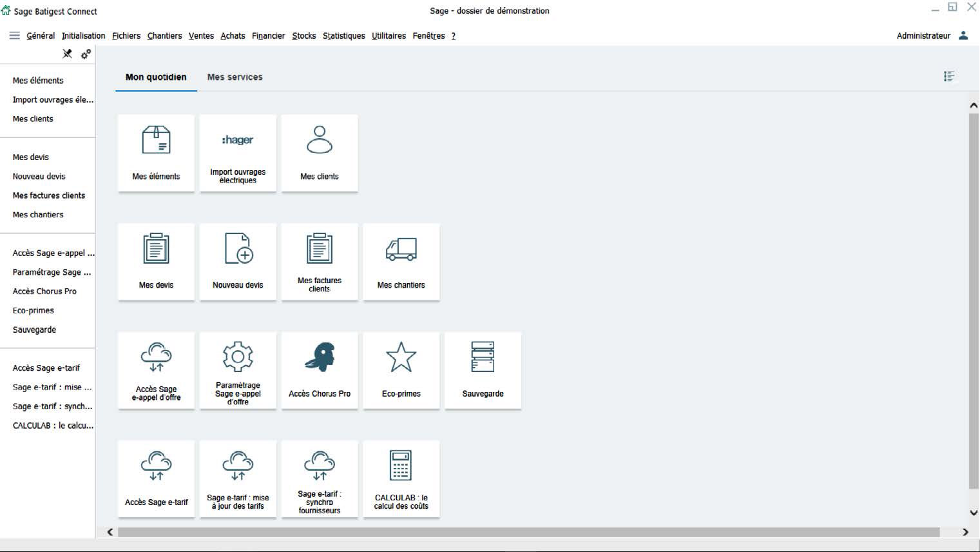This screenshot has height=552, width=980.
Task: Open the Sauvegarde server tile
Action: coord(483,370)
